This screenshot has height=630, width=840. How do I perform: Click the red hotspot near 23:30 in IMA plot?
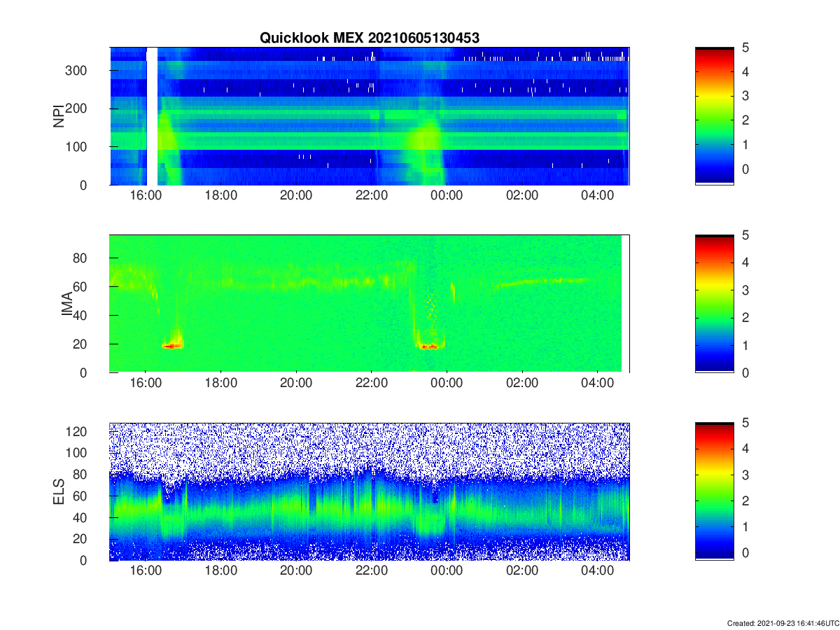tap(430, 346)
